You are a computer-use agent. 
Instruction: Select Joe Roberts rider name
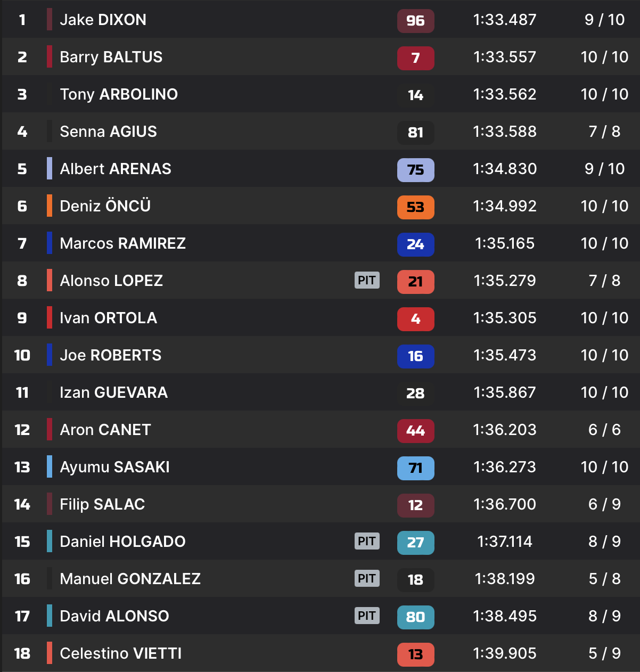coord(110,355)
